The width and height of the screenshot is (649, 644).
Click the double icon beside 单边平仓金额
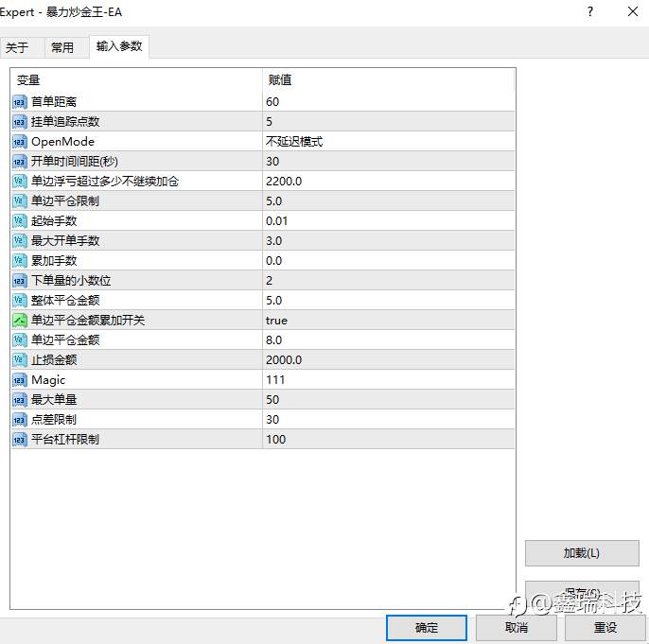point(20,340)
